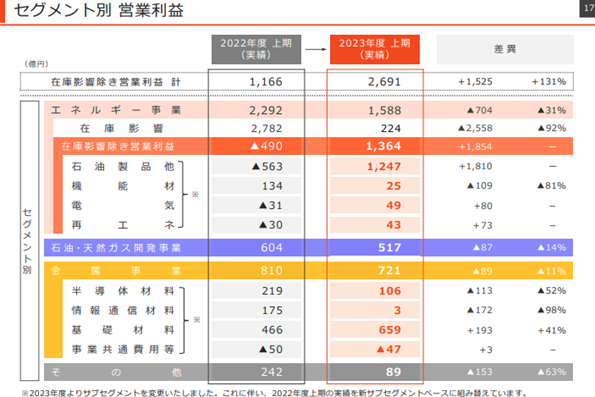The height and width of the screenshot is (397, 595).
Task: Click the value 1,588 for エネルギー事業
Action: point(384,110)
